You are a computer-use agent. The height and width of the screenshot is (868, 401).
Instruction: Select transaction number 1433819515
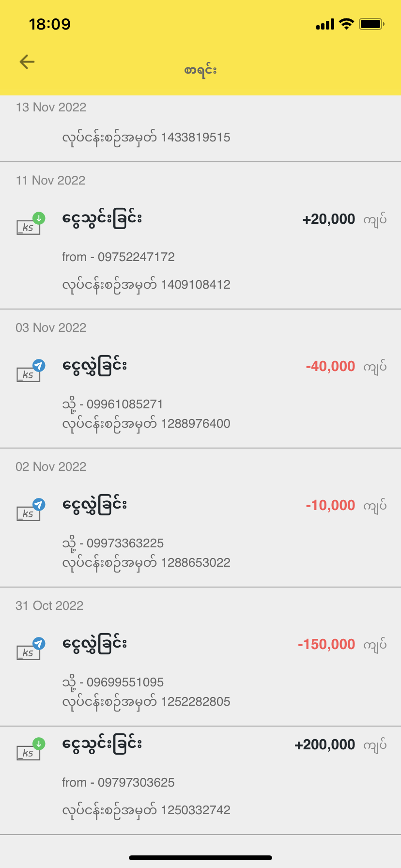(146, 138)
